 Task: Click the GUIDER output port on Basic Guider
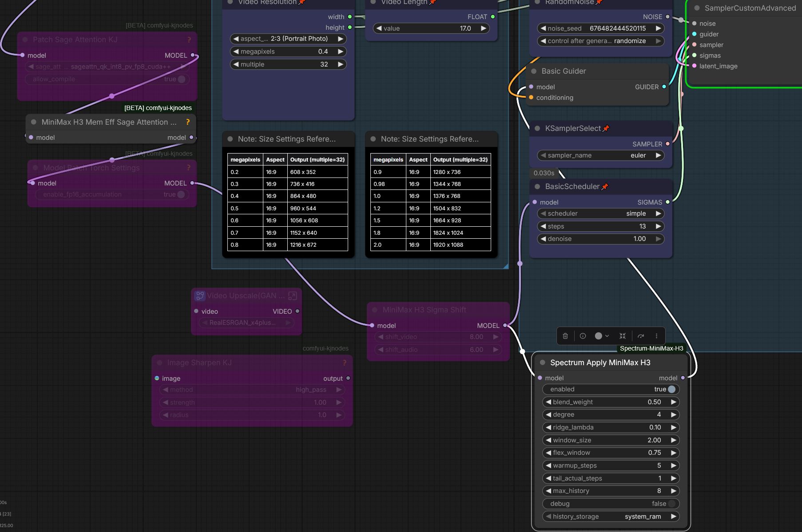(664, 87)
